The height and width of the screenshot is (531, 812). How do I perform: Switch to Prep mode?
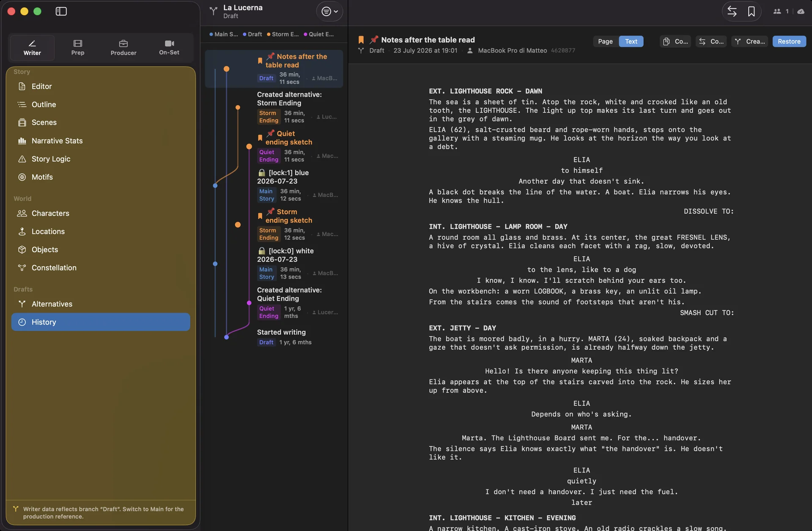coord(78,48)
